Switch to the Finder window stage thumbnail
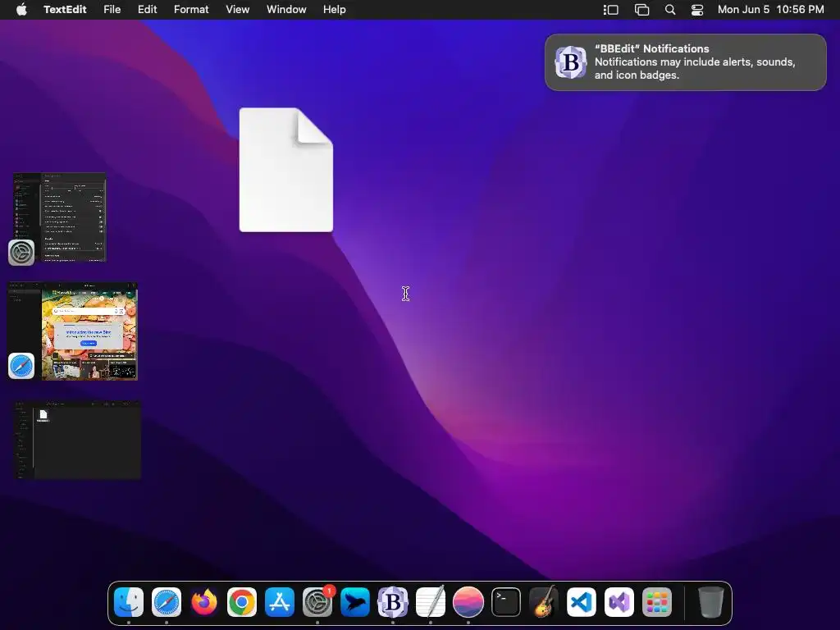This screenshot has width=840, height=630. (77, 440)
